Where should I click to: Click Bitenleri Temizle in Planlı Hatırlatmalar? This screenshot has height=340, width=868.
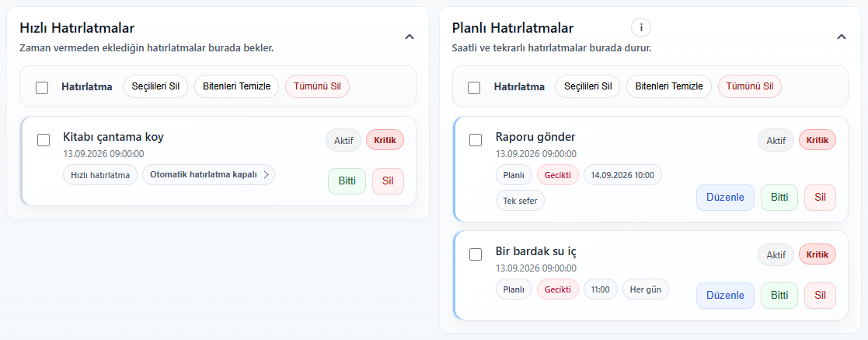pos(669,86)
